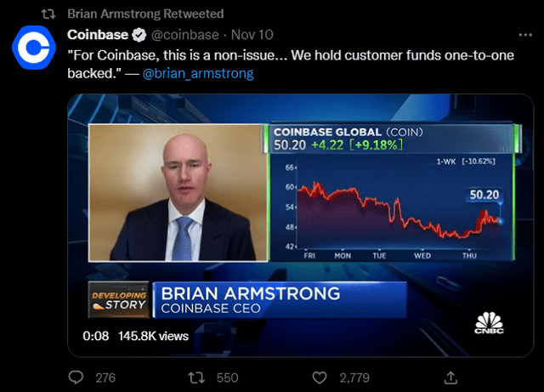The image size is (544, 392).
Task: Play the CNBC interview video
Action: coord(300,225)
